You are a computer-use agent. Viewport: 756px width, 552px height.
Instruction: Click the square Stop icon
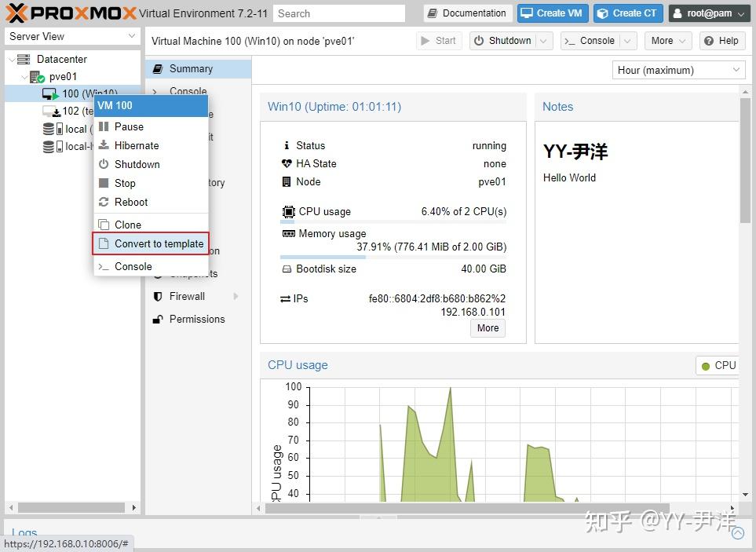point(104,183)
